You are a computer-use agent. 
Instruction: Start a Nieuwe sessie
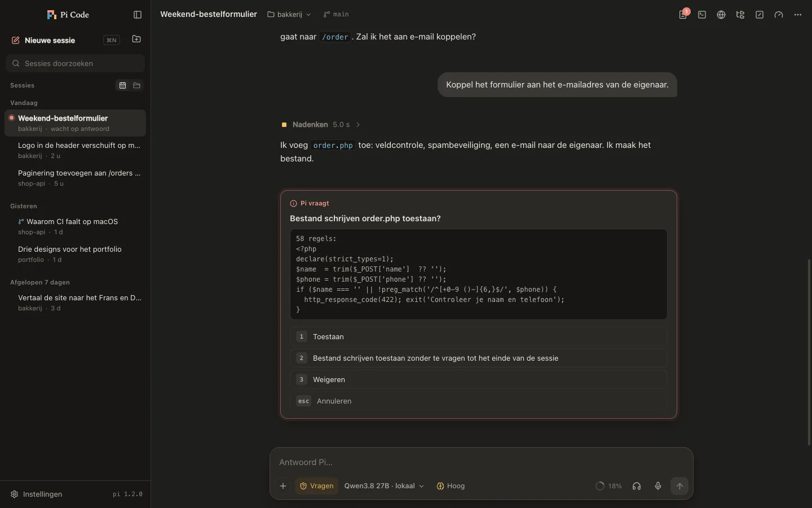[65, 40]
